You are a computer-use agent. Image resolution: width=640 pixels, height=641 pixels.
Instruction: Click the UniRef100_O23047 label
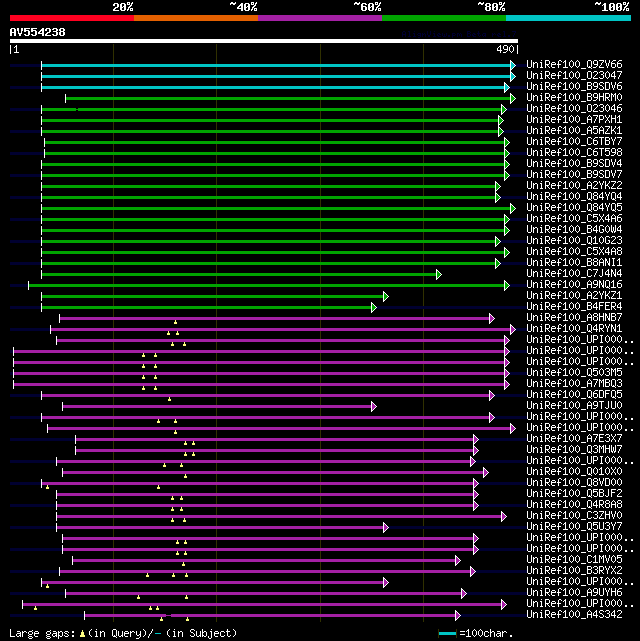tap(574, 75)
